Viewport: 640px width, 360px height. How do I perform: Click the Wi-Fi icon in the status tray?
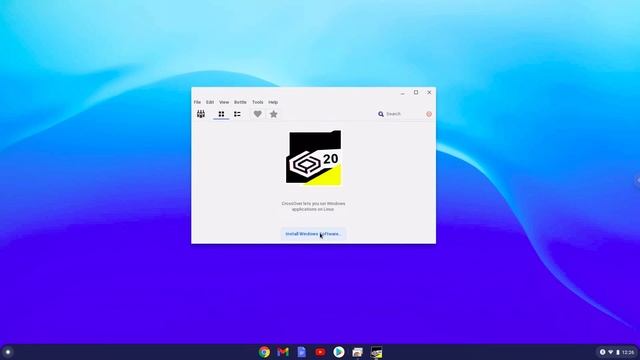tap(611, 352)
